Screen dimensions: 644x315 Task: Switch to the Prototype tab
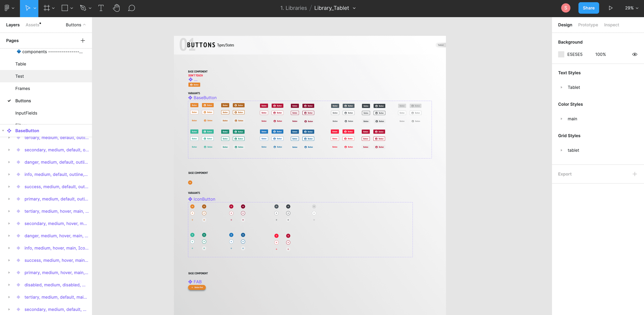pyautogui.click(x=588, y=25)
